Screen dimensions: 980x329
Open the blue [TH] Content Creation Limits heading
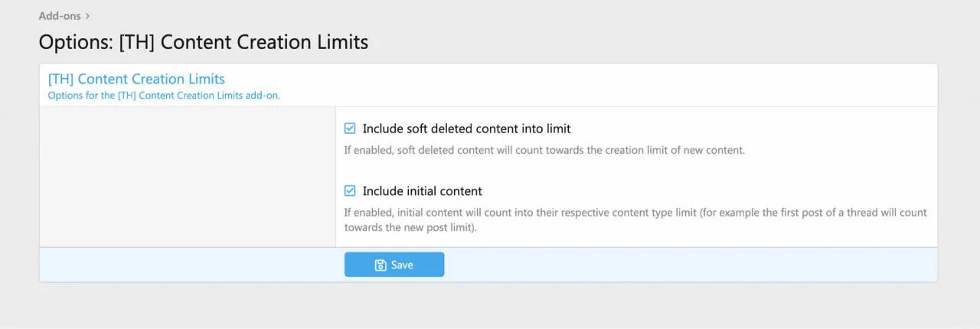tap(136, 79)
